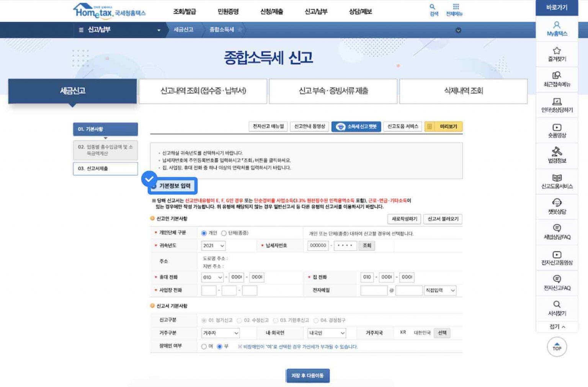
Task: Click the 즐겨찾기 star icon
Action: click(557, 51)
